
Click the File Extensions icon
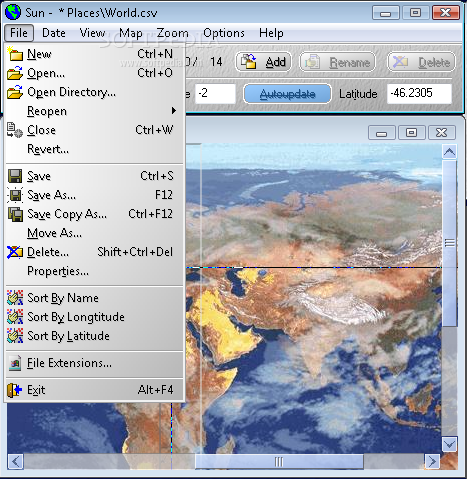pyautogui.click(x=15, y=363)
